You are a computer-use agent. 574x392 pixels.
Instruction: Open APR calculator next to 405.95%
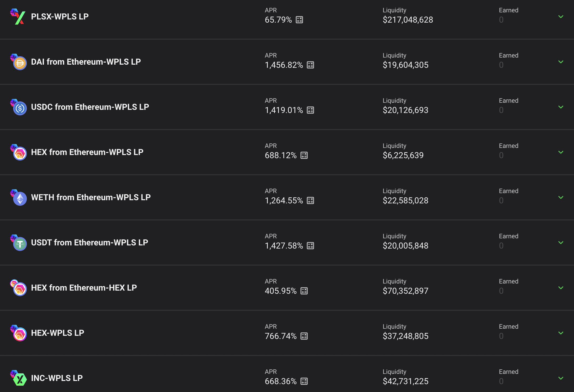coord(304,291)
